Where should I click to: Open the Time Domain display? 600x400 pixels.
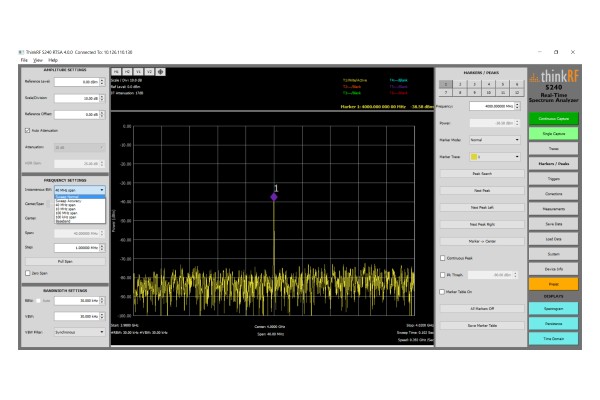point(553,339)
